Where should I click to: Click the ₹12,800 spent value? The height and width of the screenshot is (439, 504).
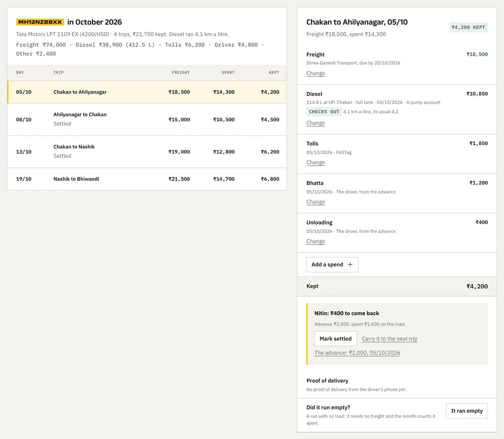point(224,152)
